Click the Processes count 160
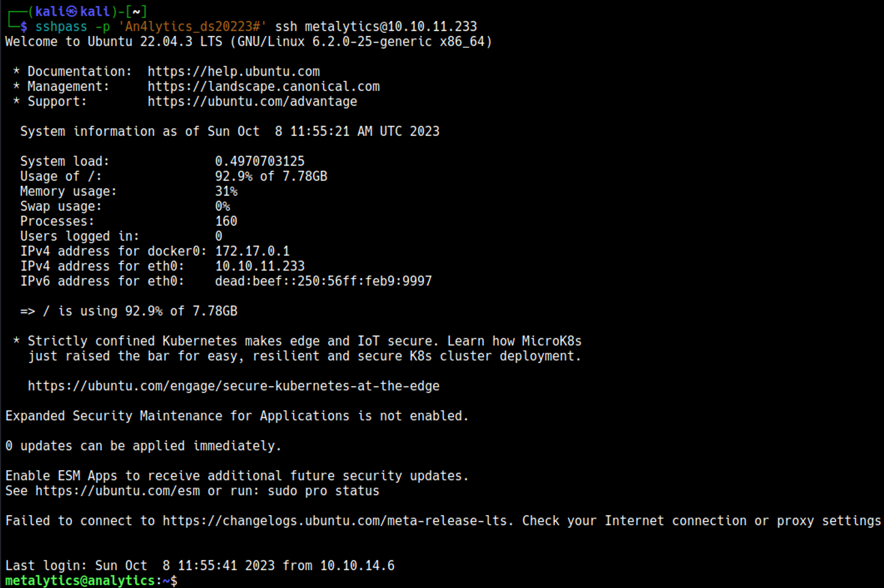 tap(226, 221)
